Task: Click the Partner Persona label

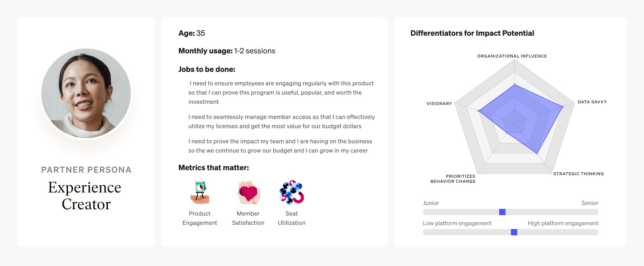Action: click(x=86, y=170)
